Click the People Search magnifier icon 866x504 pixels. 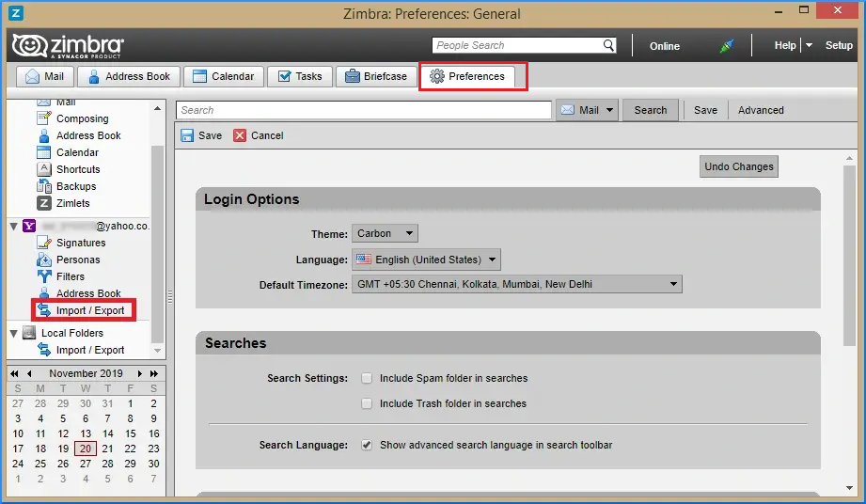tap(608, 45)
